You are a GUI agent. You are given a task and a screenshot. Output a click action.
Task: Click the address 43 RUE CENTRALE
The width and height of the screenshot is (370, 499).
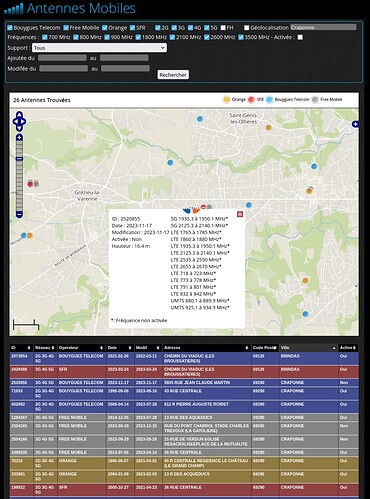point(183,391)
